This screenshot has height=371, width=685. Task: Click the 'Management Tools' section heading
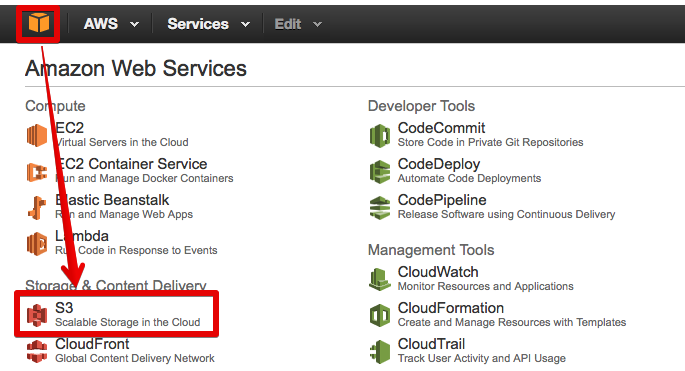pyautogui.click(x=431, y=250)
